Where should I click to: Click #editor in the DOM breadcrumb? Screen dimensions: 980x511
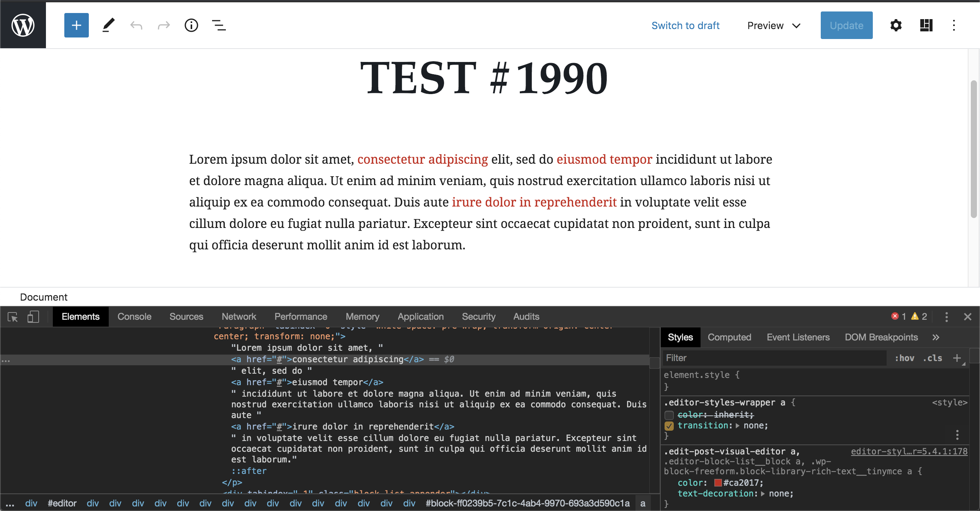[62, 503]
